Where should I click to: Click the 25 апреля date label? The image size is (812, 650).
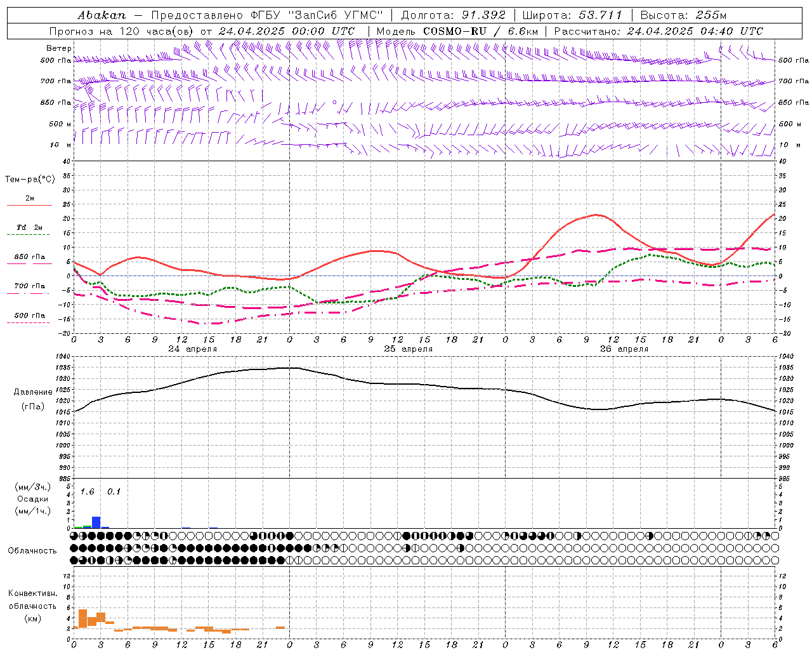pos(408,349)
